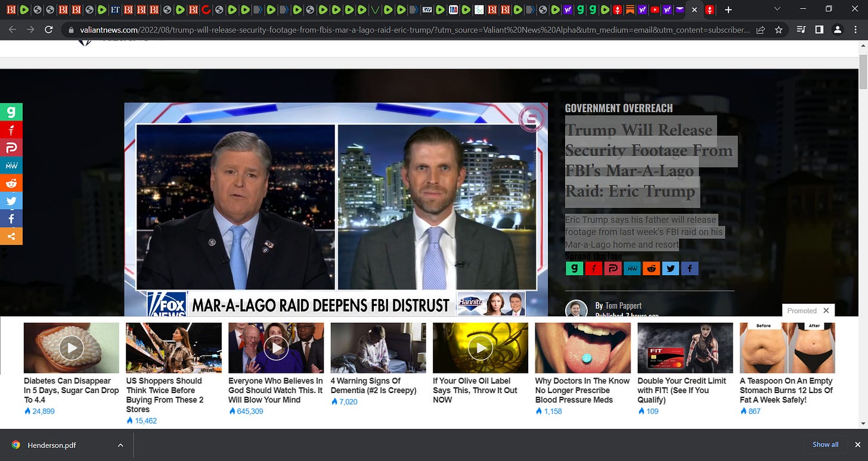Viewport: 868px width, 461px height.
Task: Click the page vertical scrollbar thumb
Action: 863,71
